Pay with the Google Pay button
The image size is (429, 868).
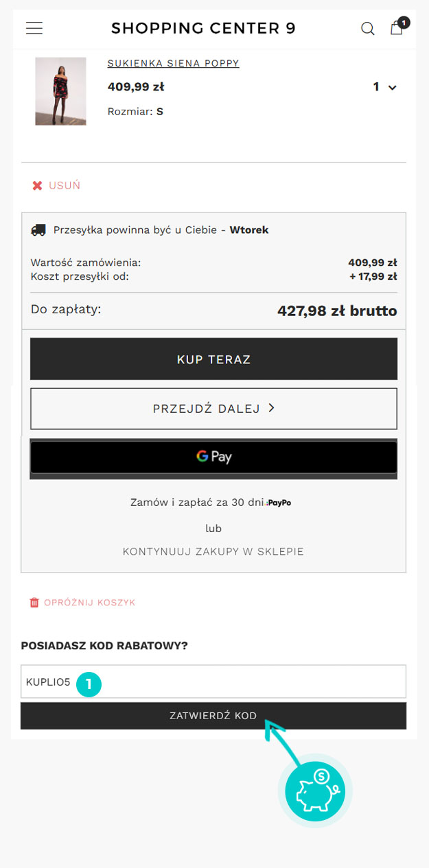[213, 456]
